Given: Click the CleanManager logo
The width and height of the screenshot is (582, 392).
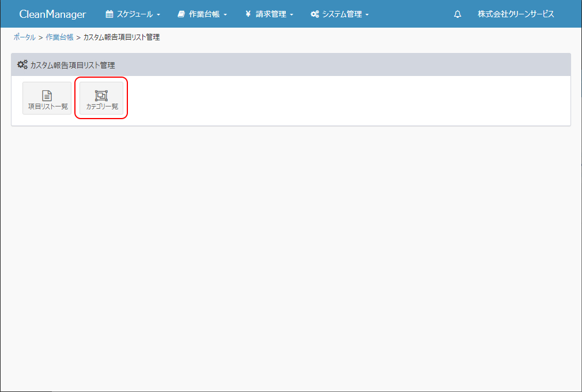Looking at the screenshot, I should 52,14.
